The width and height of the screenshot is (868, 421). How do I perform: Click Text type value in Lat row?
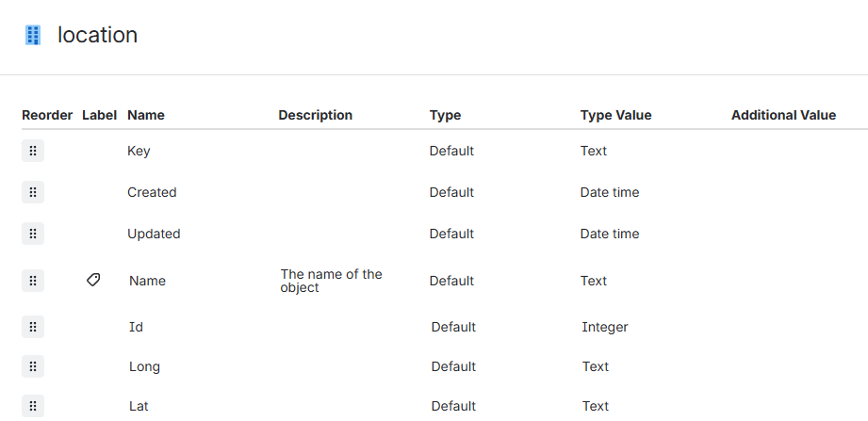[x=596, y=406]
